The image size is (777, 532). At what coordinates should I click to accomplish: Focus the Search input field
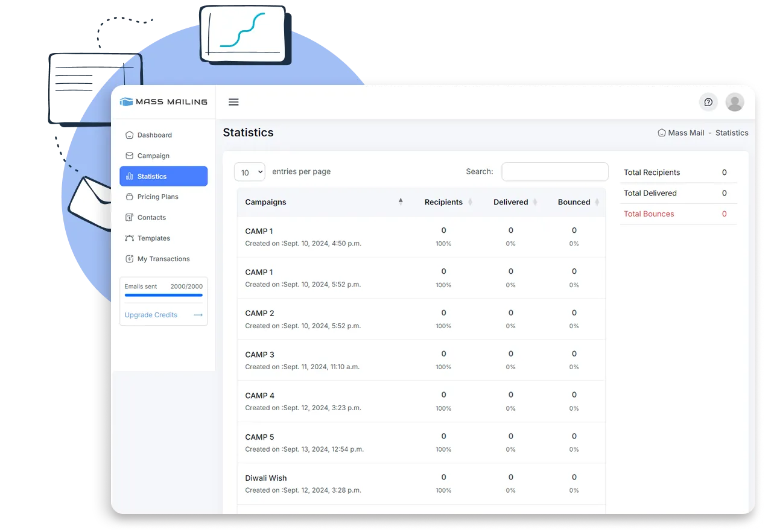(554, 172)
